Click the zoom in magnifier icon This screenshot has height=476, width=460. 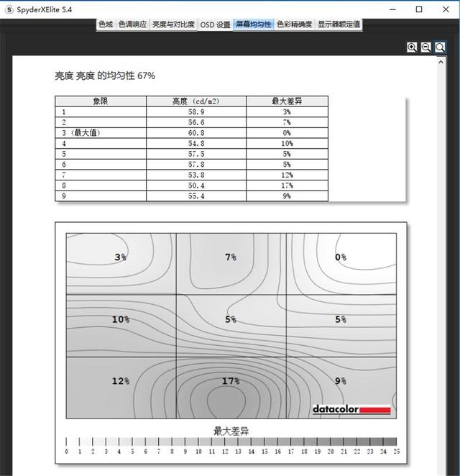click(412, 47)
